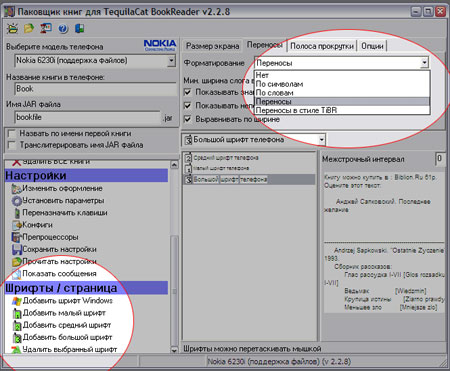450x371 pixels.
Task: Click the blue door exit icon in toolbar
Action: coord(79,29)
